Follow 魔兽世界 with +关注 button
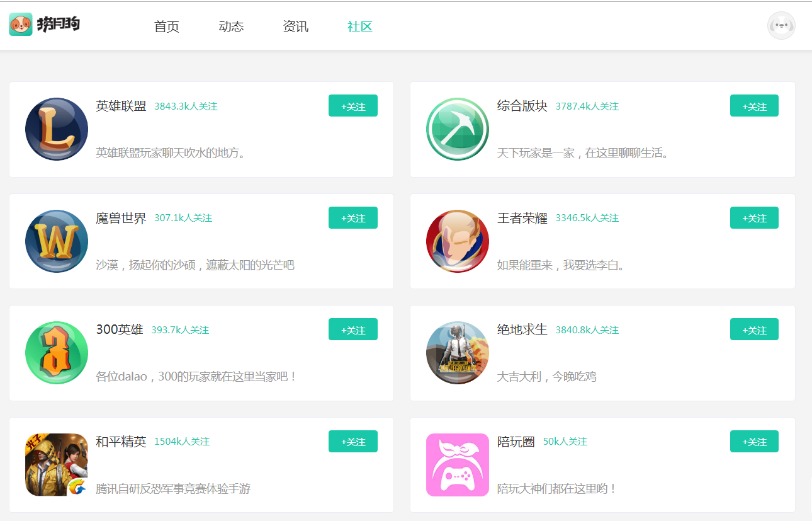The height and width of the screenshot is (521, 812). pos(353,217)
